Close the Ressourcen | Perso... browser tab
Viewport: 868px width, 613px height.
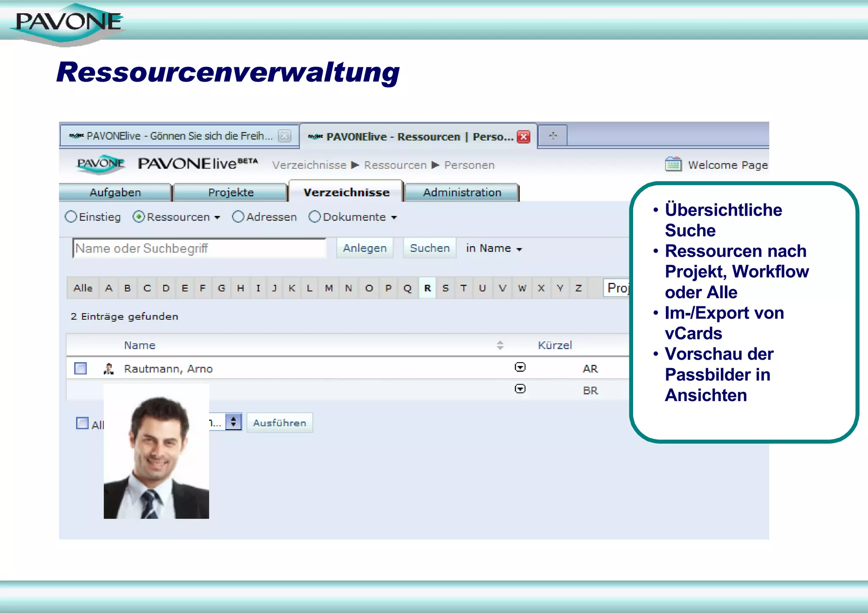(524, 137)
